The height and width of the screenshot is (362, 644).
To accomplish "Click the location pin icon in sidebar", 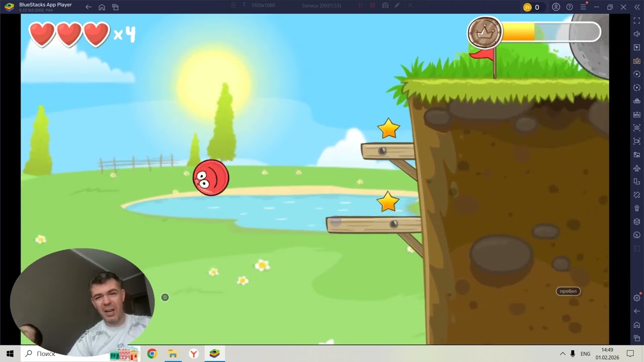I will tap(636, 208).
